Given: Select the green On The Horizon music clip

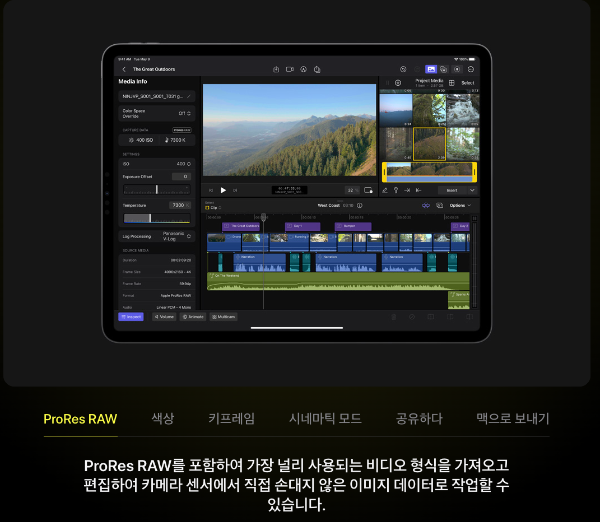Looking at the screenshot, I should pyautogui.click(x=338, y=281).
